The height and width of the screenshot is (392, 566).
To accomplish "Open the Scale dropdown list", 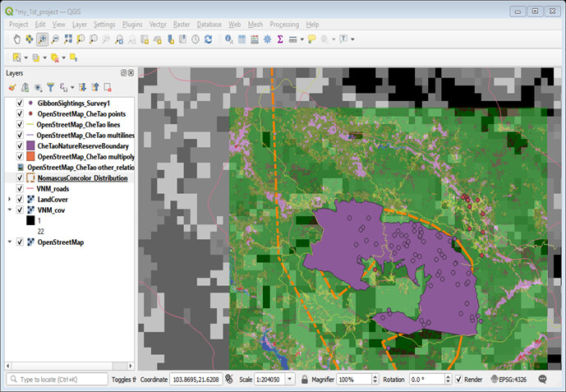I will click(289, 380).
